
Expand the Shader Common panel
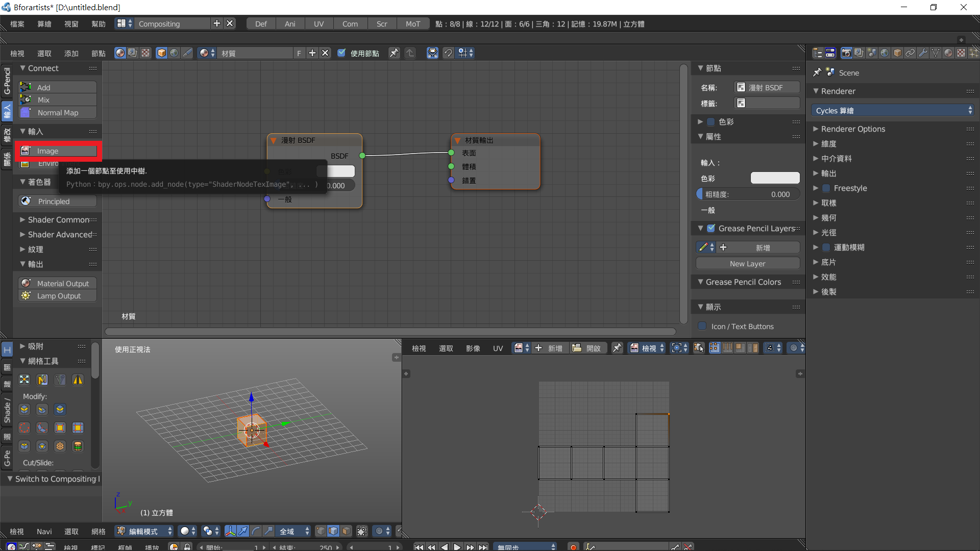58,220
